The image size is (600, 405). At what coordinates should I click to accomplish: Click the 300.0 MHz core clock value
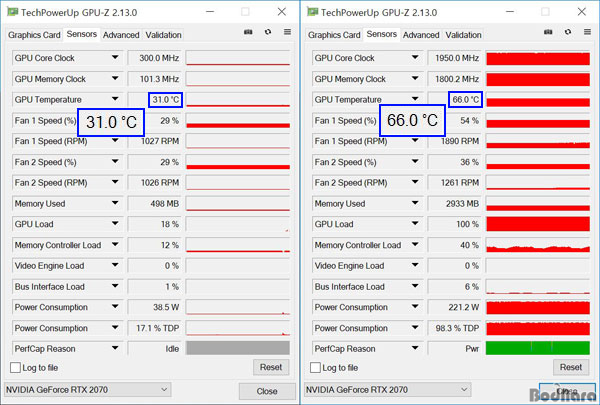(x=159, y=58)
